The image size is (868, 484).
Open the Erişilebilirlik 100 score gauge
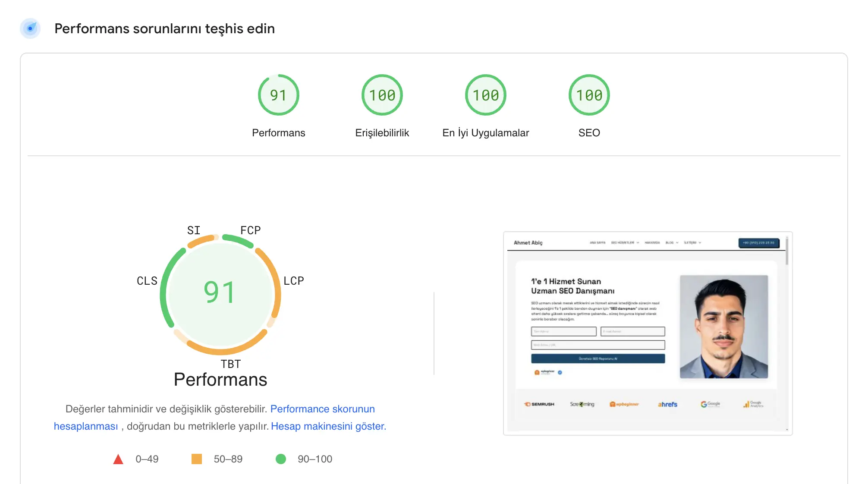pyautogui.click(x=382, y=95)
